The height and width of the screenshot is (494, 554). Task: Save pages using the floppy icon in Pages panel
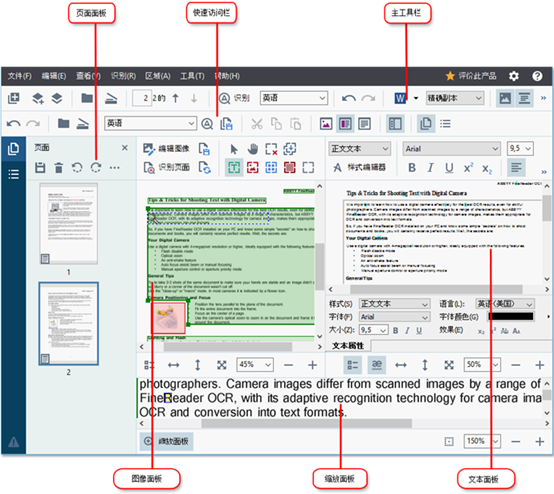click(40, 167)
